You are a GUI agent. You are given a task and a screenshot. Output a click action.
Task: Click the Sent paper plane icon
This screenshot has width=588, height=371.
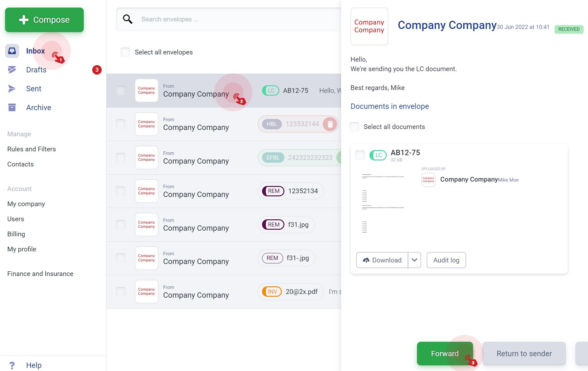click(12, 89)
